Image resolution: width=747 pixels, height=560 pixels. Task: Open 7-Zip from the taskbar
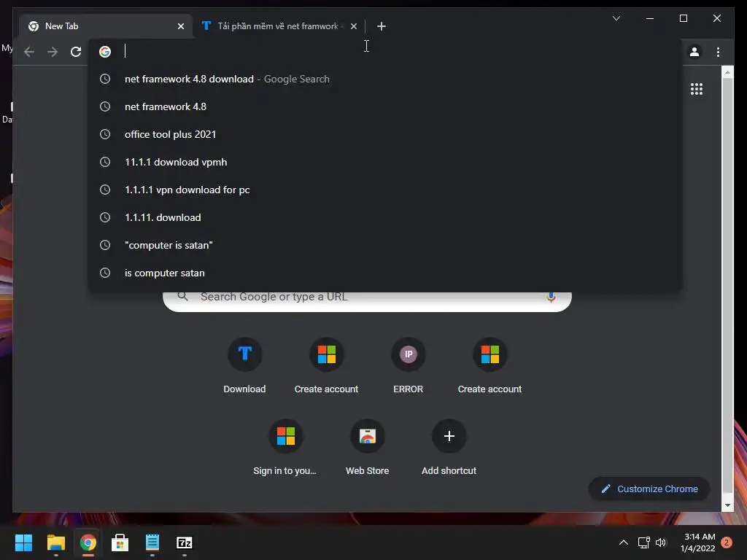click(x=185, y=542)
